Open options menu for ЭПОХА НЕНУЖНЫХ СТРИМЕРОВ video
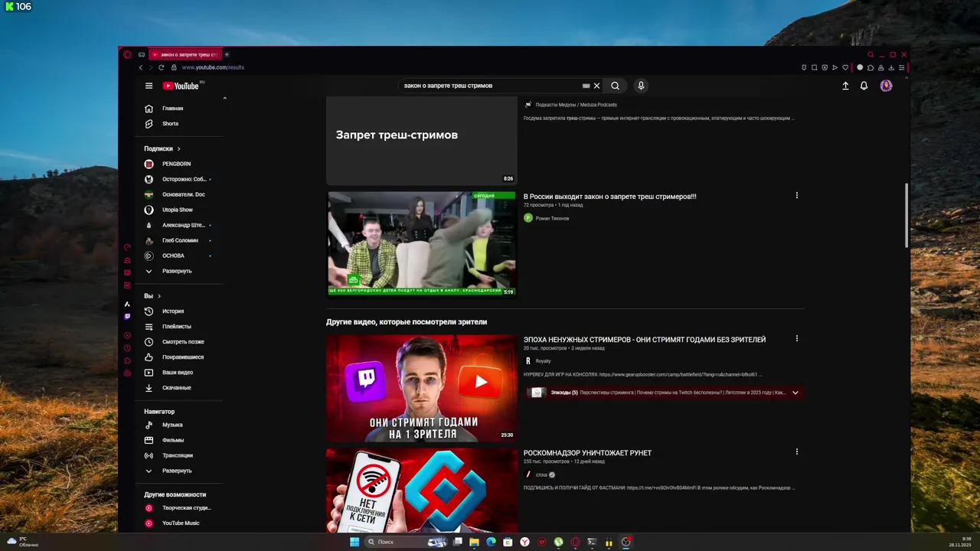Screen dimensions: 980x551 tap(796, 338)
